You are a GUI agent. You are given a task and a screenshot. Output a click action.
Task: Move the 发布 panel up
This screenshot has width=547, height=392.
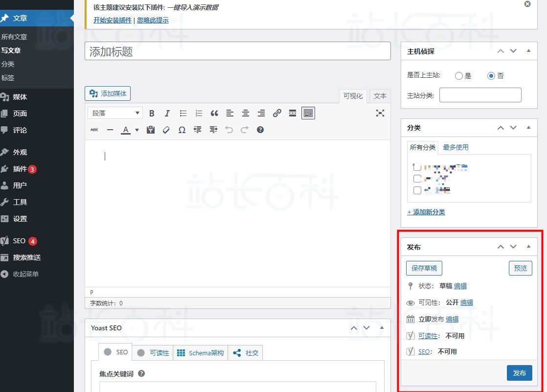tap(501, 247)
